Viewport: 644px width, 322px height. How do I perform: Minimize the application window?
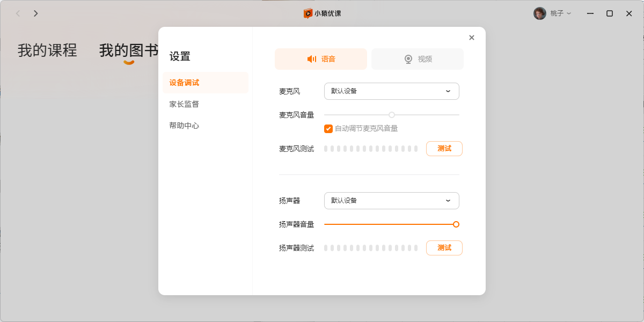pos(590,13)
